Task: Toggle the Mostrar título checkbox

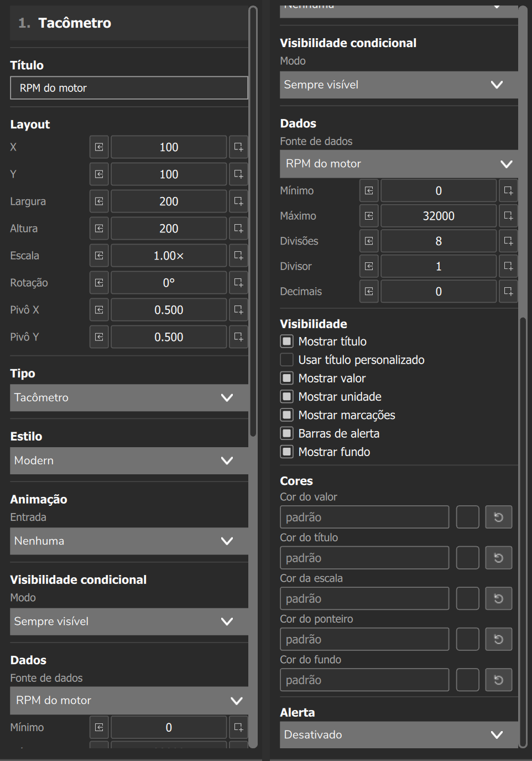Action: pyautogui.click(x=286, y=341)
